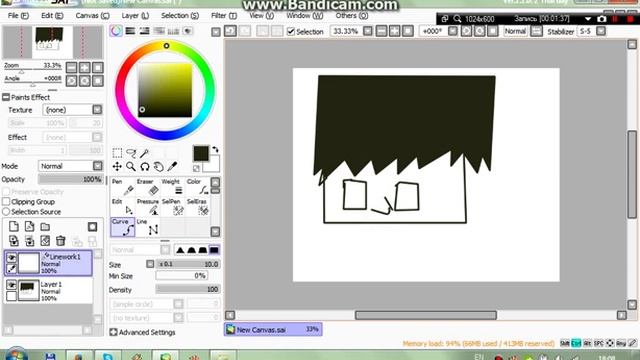The width and height of the screenshot is (640, 360).
Task: Choose the Pressure linework tool
Action: 148,207
